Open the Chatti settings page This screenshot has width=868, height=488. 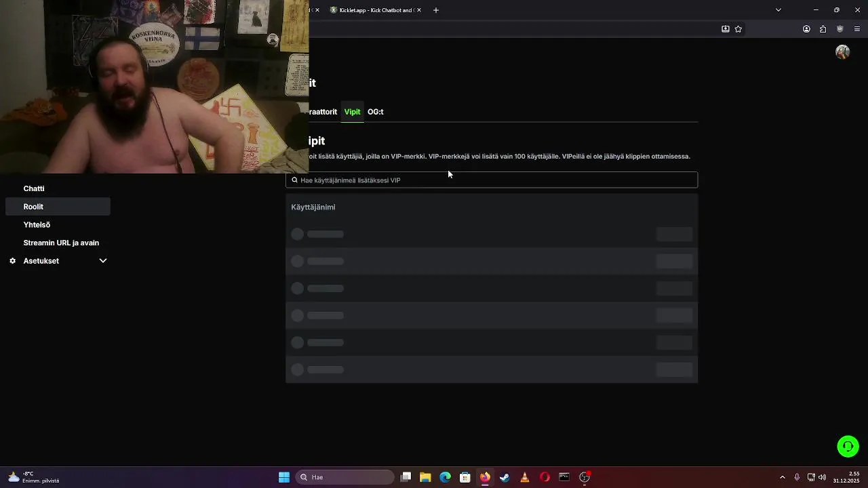[34, 188]
